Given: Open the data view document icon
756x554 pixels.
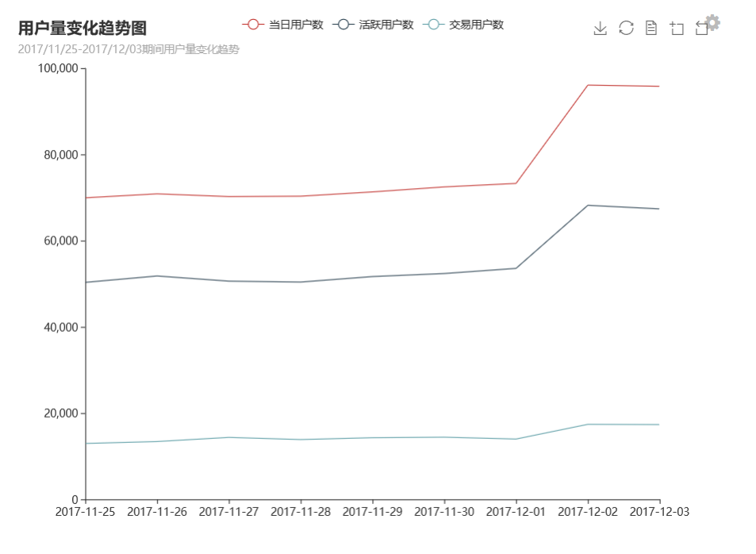Looking at the screenshot, I should pos(651,28).
